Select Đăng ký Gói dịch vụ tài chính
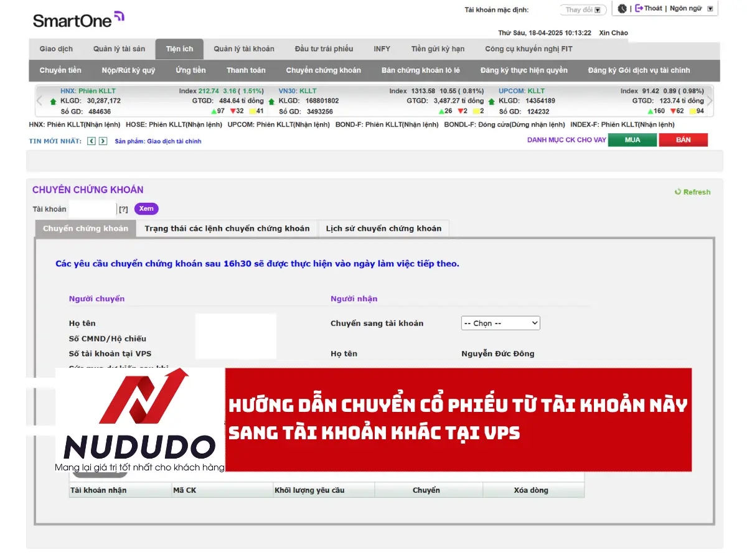 (639, 70)
